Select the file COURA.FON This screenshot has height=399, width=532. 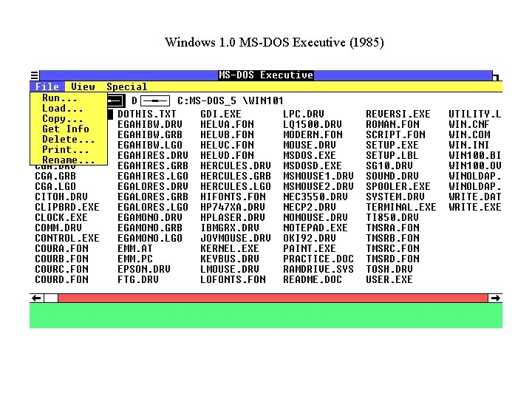point(61,248)
